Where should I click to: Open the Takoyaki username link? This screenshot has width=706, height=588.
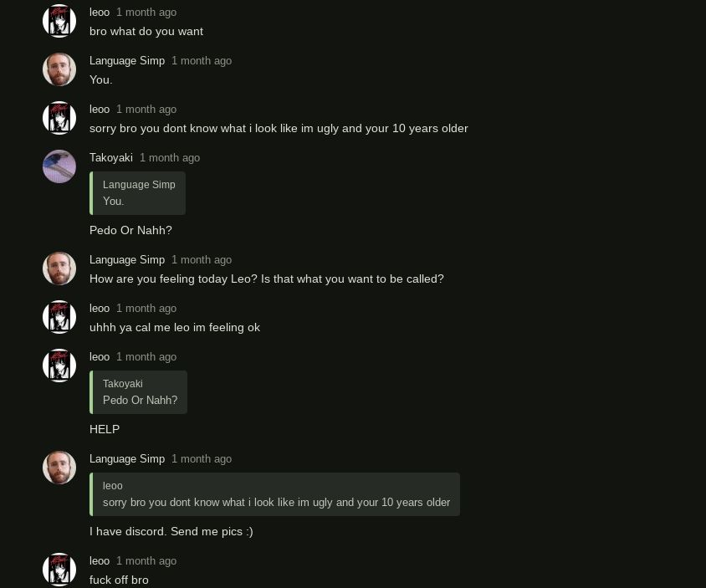click(110, 157)
